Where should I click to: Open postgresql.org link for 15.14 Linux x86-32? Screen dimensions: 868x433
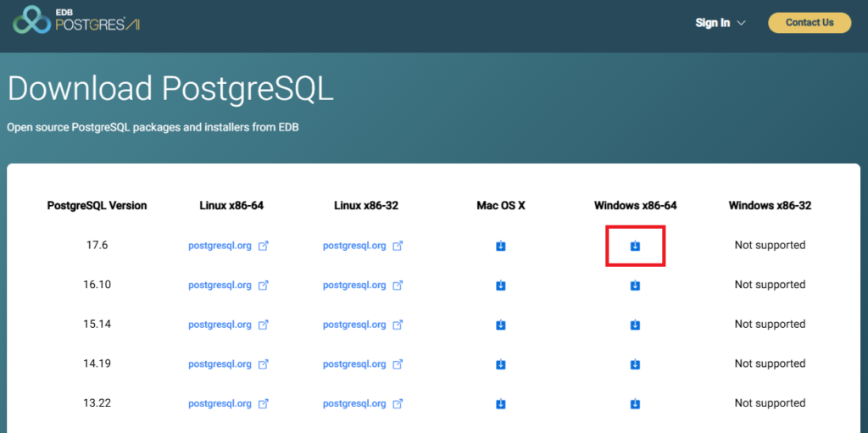click(354, 325)
